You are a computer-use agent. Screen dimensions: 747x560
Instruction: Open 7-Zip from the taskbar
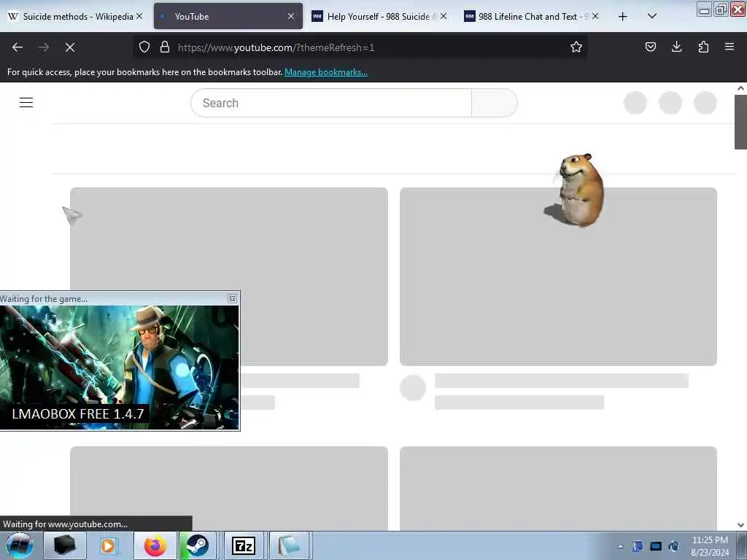[244, 545]
